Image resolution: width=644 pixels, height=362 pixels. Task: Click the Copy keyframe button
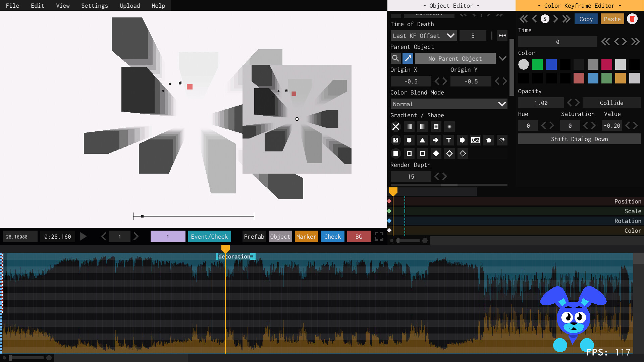pos(586,19)
